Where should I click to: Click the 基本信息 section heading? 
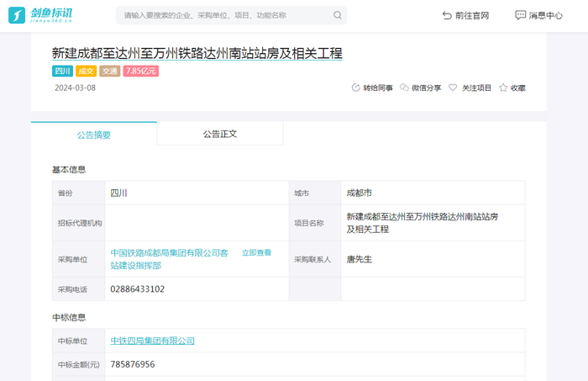pos(69,170)
